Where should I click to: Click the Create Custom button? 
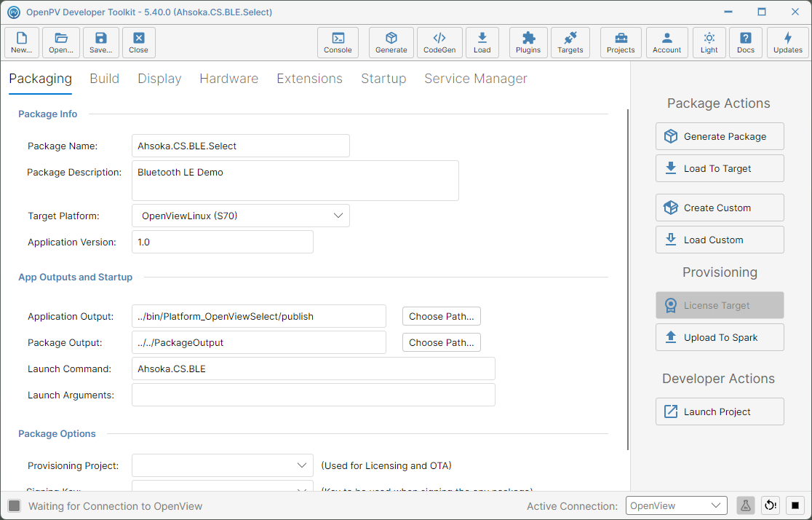point(720,208)
